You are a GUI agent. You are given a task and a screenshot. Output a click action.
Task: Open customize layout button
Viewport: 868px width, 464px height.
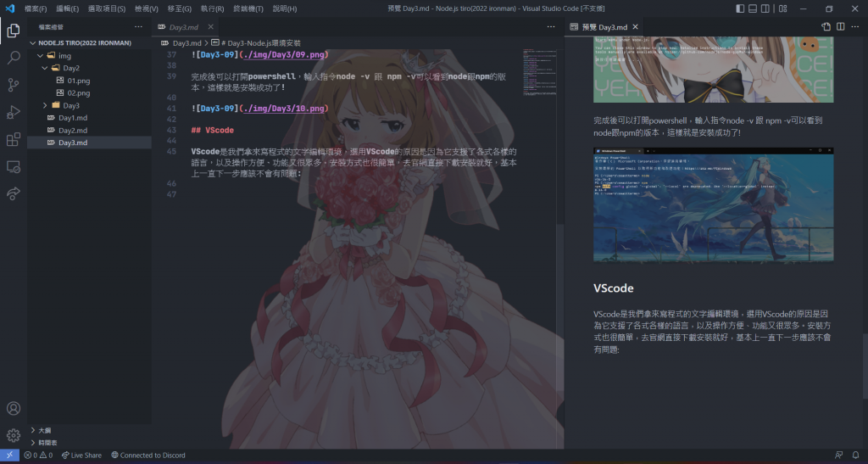point(782,8)
